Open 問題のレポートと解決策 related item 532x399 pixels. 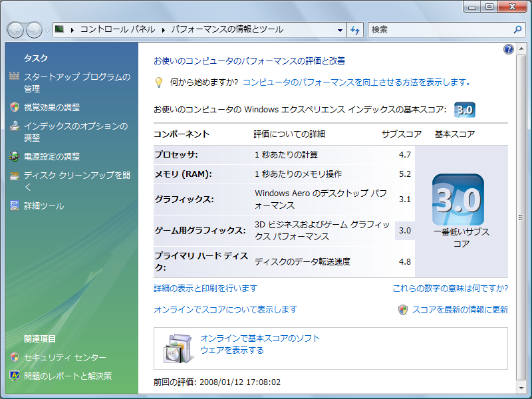coord(68,376)
